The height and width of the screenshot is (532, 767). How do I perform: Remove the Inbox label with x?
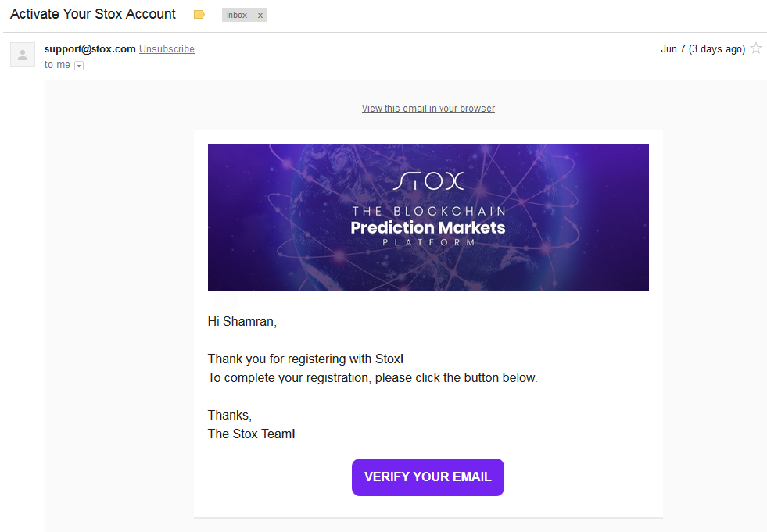[260, 16]
